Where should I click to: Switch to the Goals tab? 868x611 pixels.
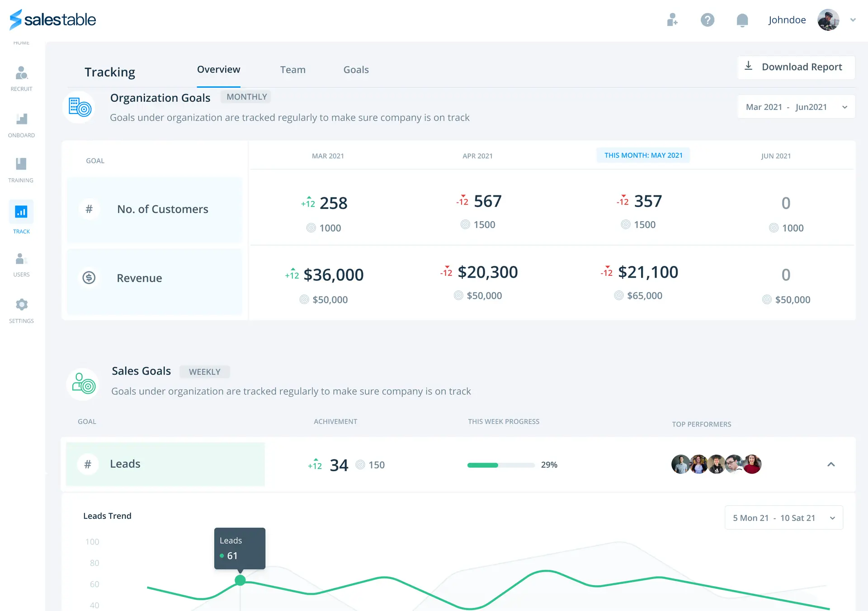(356, 70)
